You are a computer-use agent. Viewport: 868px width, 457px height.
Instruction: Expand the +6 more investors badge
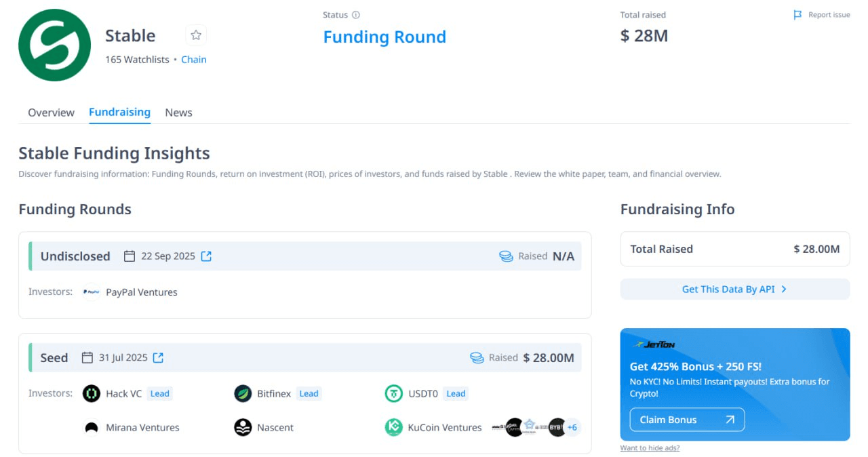[572, 427]
